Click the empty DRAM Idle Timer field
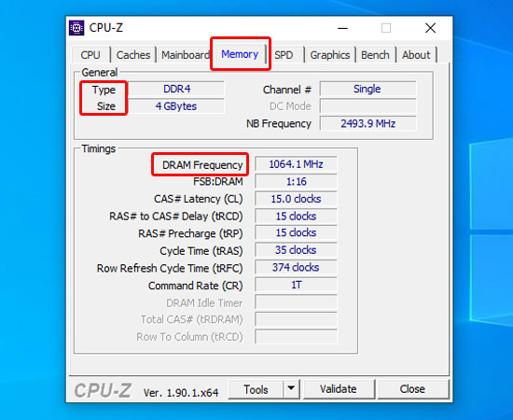Image resolution: width=513 pixels, height=420 pixels. pyautogui.click(x=296, y=302)
